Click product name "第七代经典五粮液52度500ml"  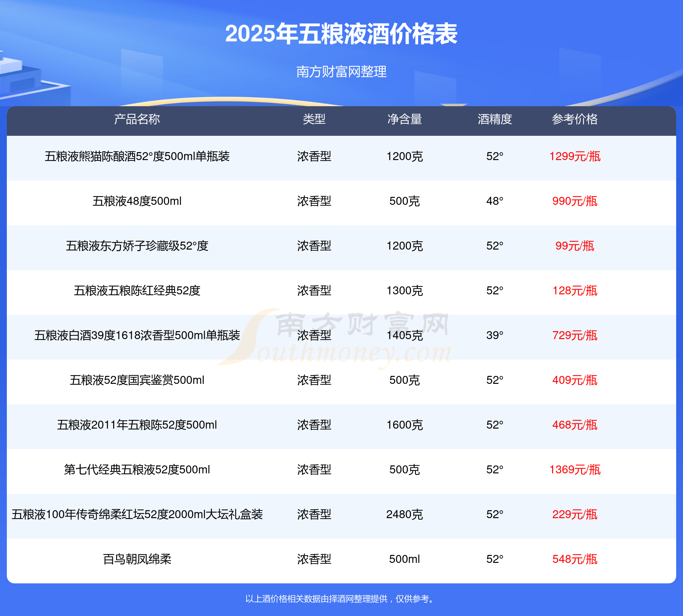pos(137,470)
